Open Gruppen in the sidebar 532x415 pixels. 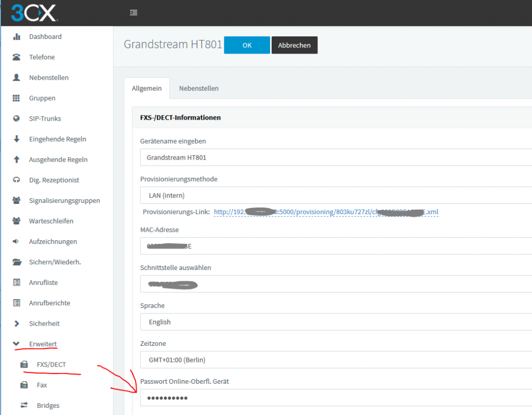43,98
